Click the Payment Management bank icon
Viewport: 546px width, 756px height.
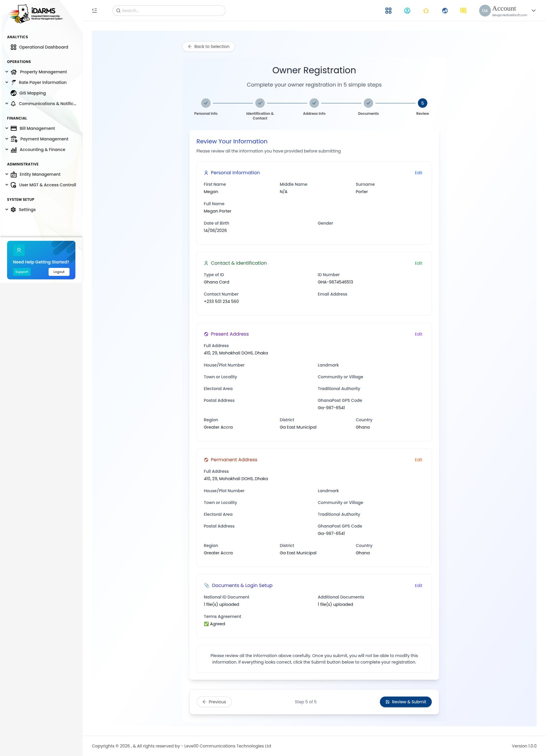coord(14,139)
